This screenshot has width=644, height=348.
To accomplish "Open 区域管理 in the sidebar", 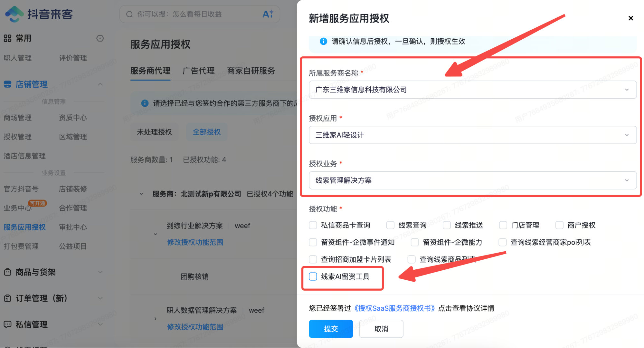I will coord(73,137).
